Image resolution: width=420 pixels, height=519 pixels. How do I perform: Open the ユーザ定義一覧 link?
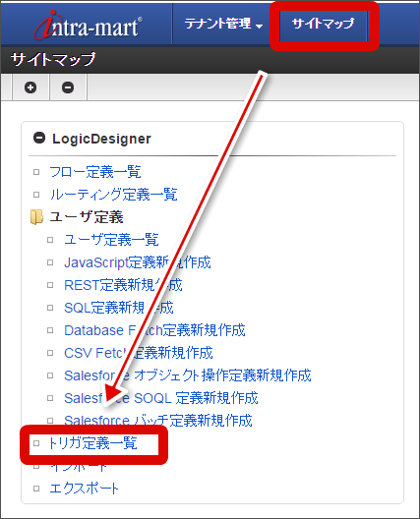111,240
